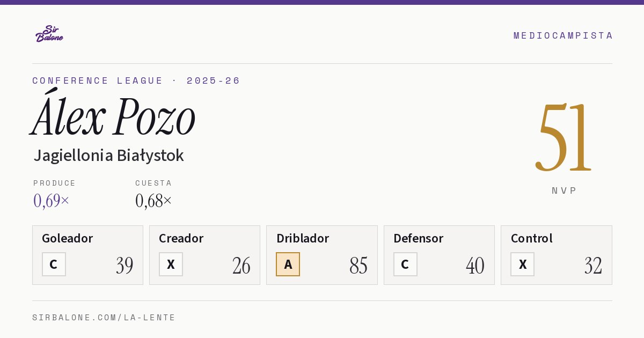
Task: Click the Jagiellonia Białystok team name
Action: click(108, 156)
